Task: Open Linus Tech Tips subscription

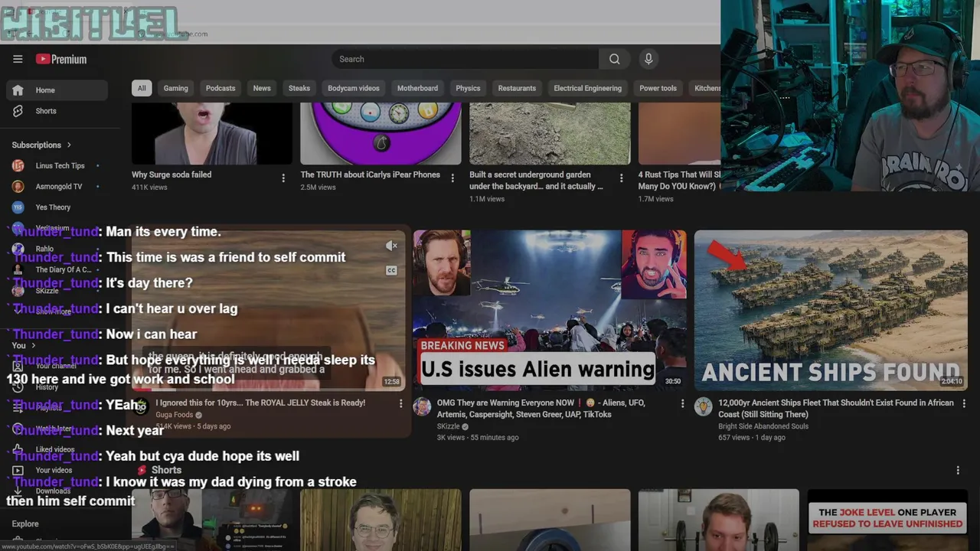Action: (x=57, y=165)
